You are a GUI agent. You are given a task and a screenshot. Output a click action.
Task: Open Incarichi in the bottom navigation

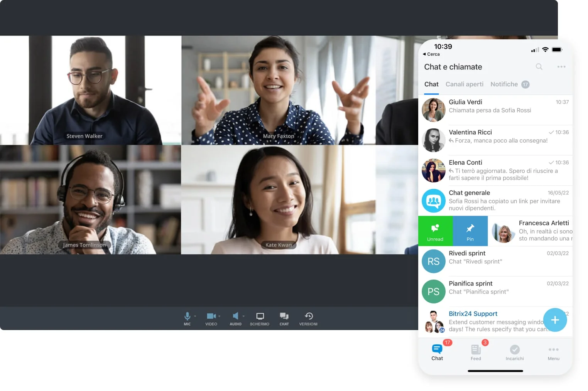pyautogui.click(x=515, y=352)
